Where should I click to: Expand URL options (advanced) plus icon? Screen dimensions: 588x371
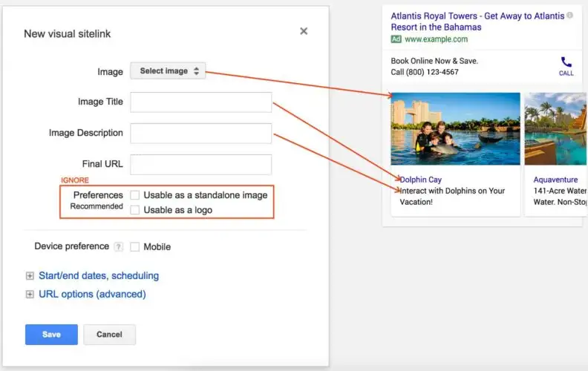(30, 294)
